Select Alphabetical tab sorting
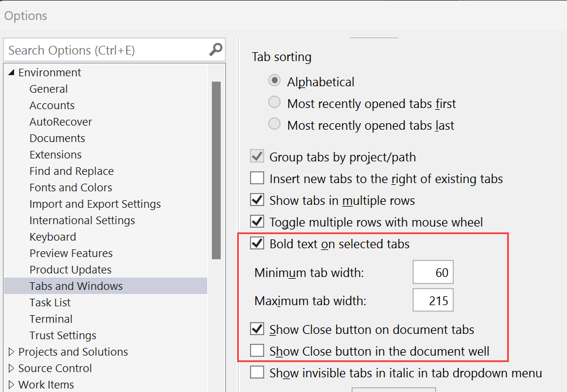 pyautogui.click(x=274, y=82)
